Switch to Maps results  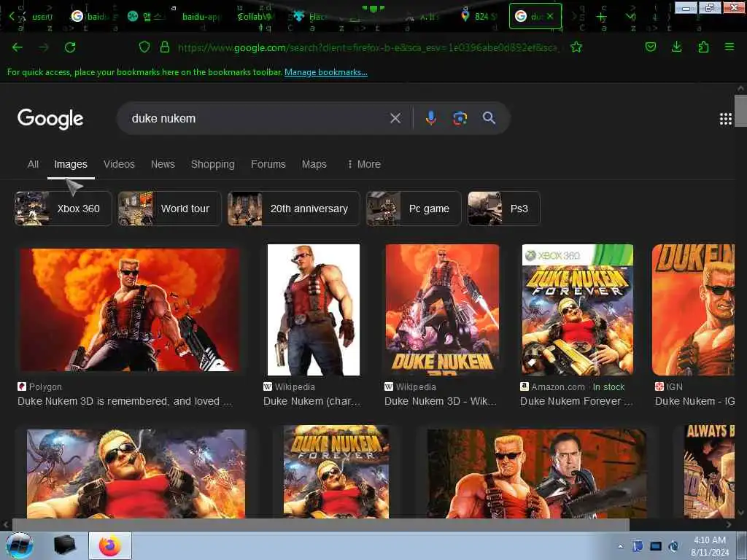[x=314, y=164]
